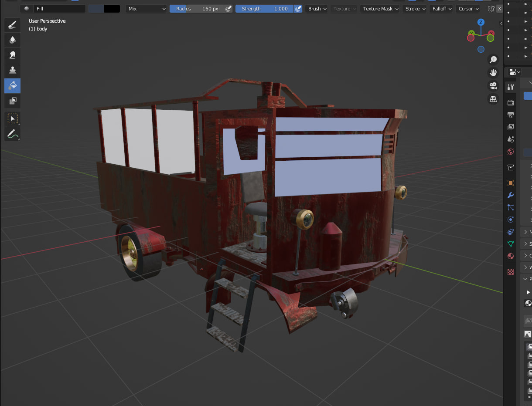Select the Annotate pencil tool
The image size is (532, 406).
(13, 134)
